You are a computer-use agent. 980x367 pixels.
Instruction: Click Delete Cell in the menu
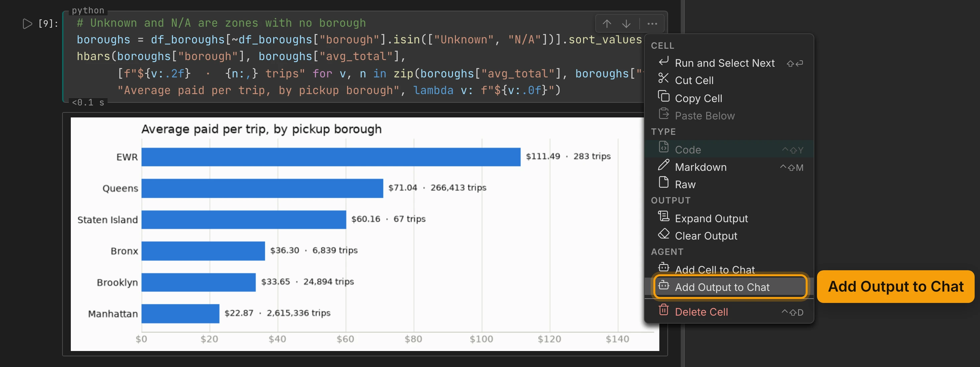coord(729,312)
